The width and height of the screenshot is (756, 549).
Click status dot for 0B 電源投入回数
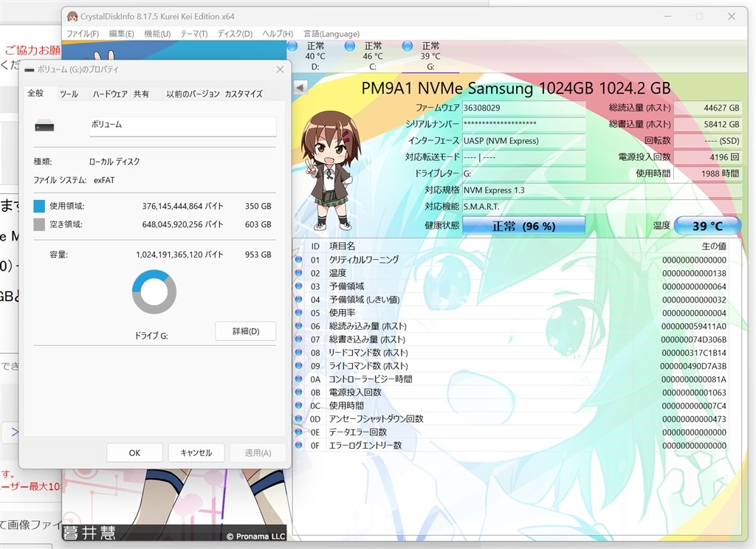(299, 392)
